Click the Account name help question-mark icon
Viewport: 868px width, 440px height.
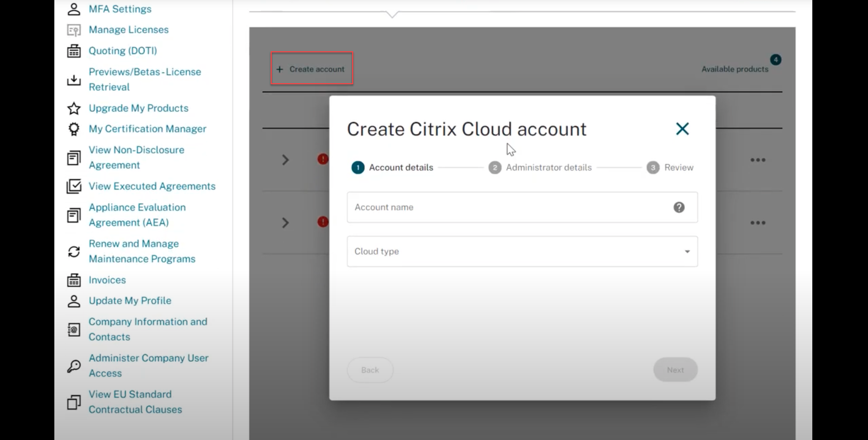click(679, 207)
